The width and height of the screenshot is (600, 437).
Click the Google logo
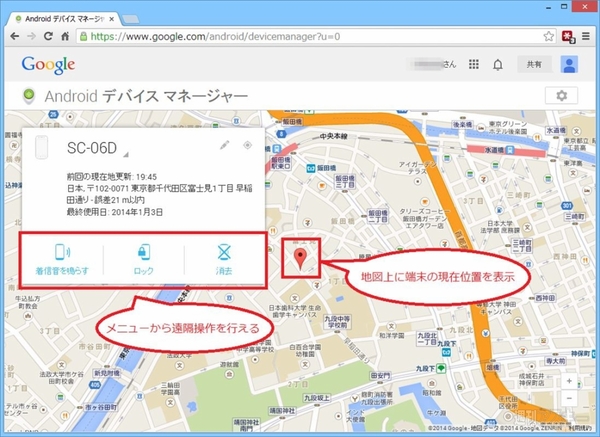(x=48, y=65)
